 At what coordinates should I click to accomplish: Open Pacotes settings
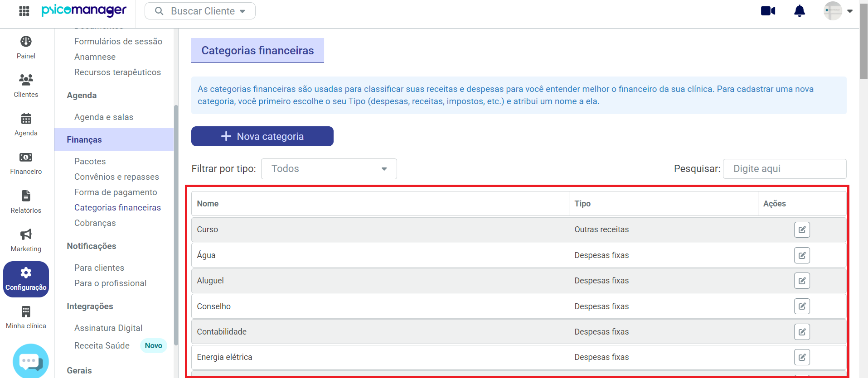coord(90,161)
